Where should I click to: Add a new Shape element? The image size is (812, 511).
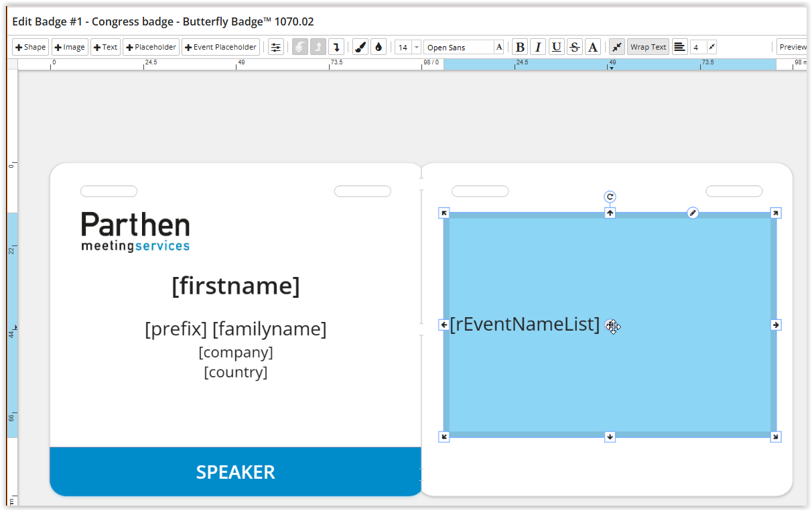point(31,48)
